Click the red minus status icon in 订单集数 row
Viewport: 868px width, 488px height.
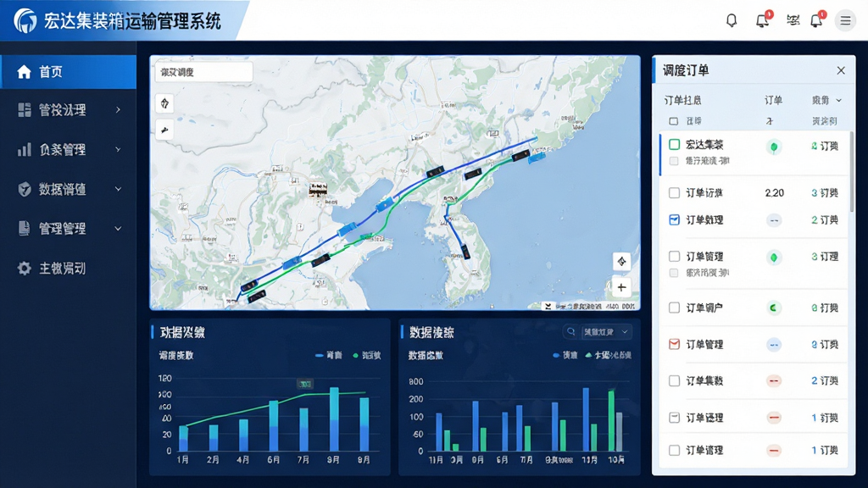coord(774,380)
